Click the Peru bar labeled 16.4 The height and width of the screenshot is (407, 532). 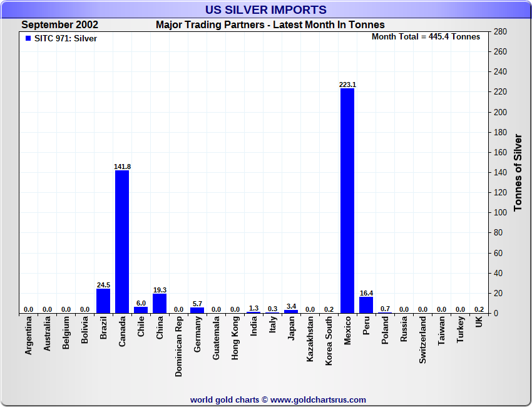coord(366,305)
